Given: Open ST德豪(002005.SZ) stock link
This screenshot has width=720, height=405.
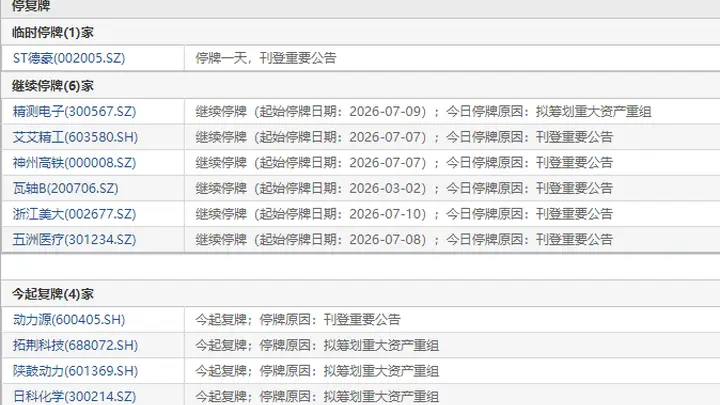Looking at the screenshot, I should [69, 58].
